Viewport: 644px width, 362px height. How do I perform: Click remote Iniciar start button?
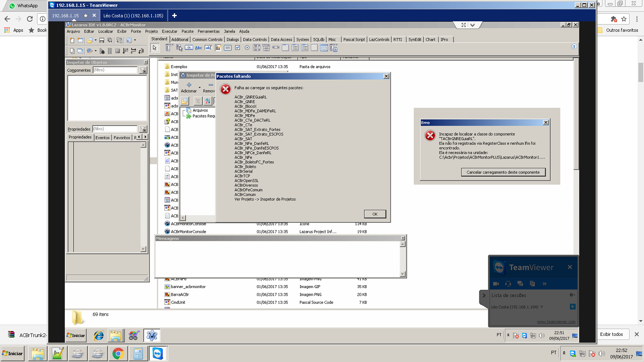[x=76, y=335]
